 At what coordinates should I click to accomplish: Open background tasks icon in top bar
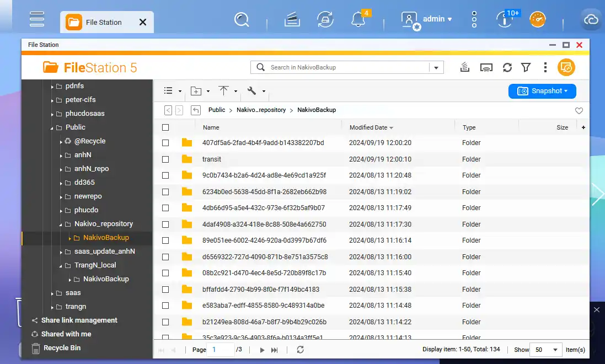[292, 19]
